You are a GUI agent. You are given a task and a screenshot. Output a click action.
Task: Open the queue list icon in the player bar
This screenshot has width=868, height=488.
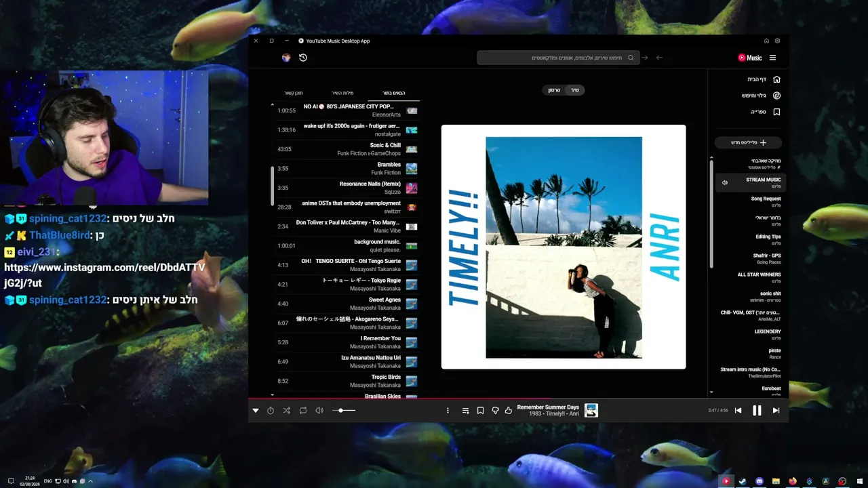[x=465, y=410]
